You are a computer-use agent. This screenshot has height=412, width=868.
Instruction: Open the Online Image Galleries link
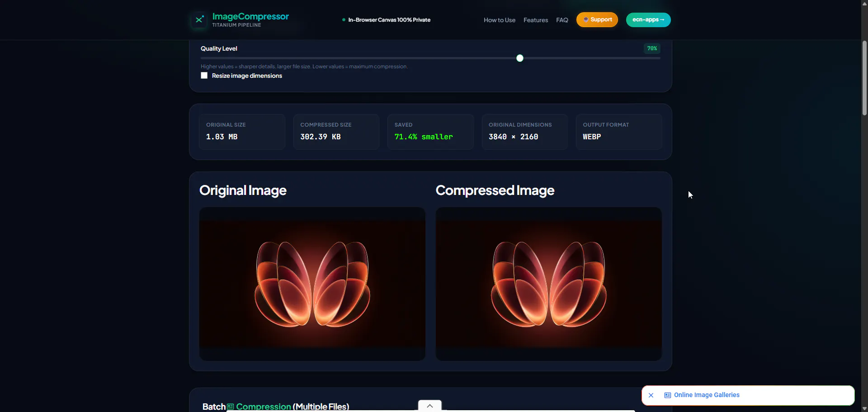point(707,395)
